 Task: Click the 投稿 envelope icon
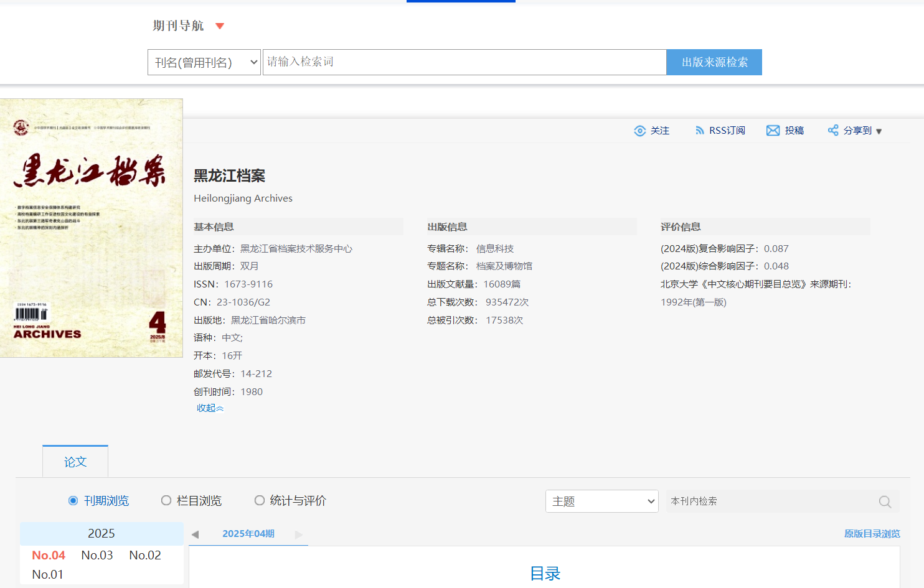tap(773, 131)
